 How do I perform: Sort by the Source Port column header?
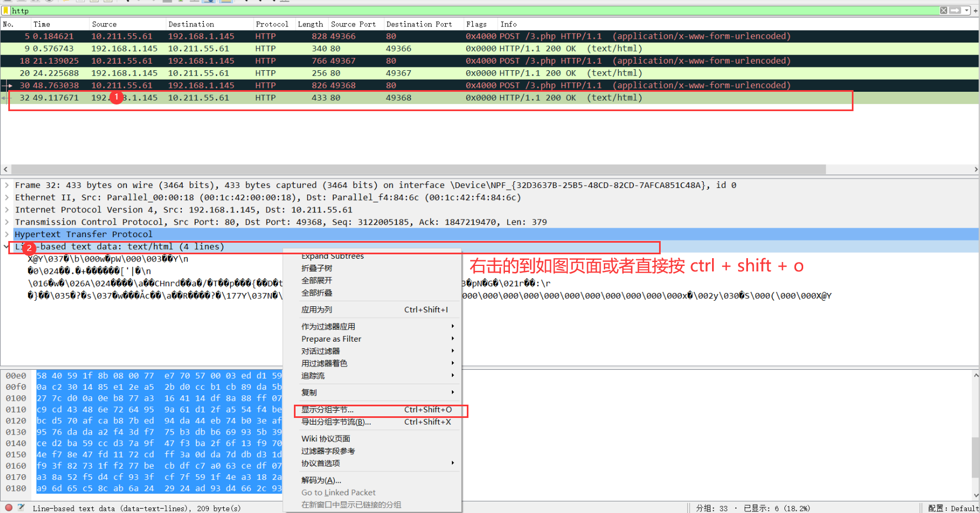coord(356,24)
